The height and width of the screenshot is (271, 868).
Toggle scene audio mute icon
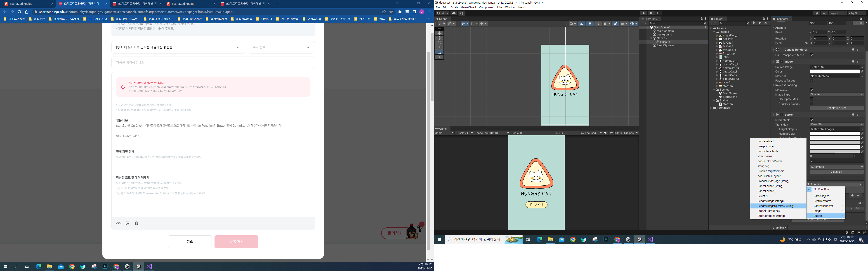pos(598,23)
